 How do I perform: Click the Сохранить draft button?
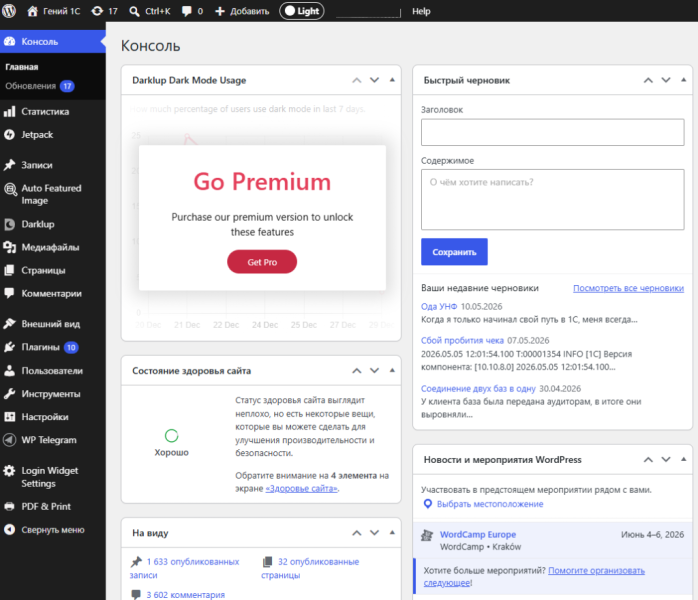pyautogui.click(x=455, y=252)
